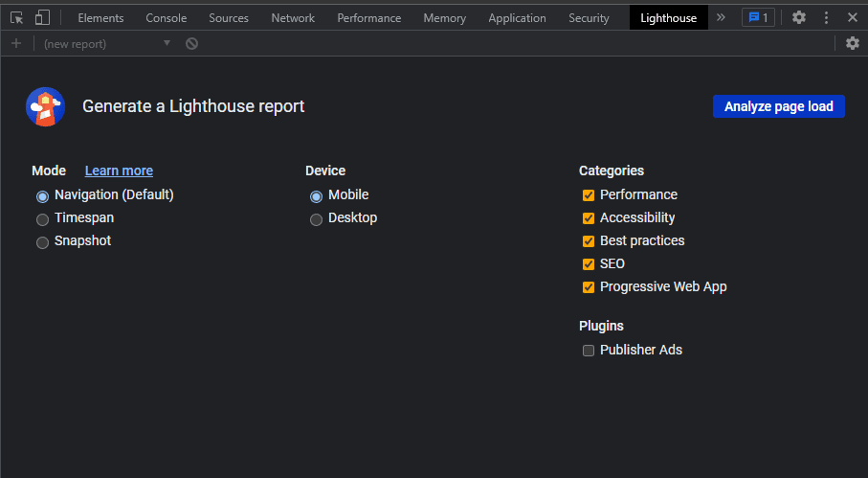The image size is (868, 478).
Task: Open the (new report) dropdown
Action: (107, 44)
